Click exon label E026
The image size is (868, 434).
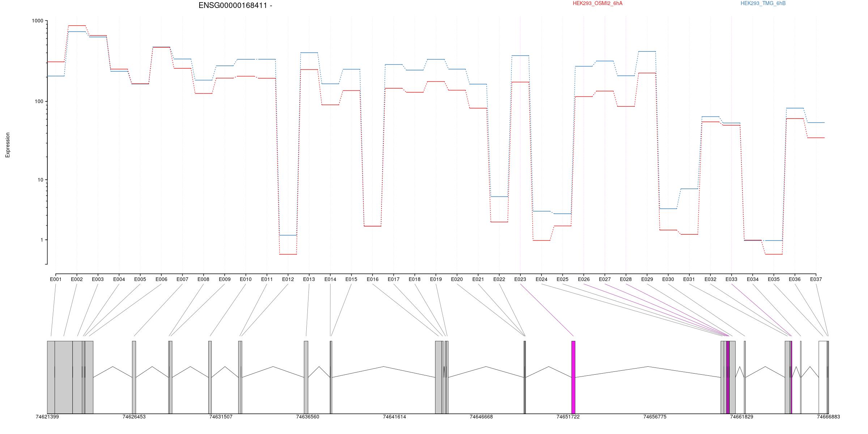pos(584,279)
